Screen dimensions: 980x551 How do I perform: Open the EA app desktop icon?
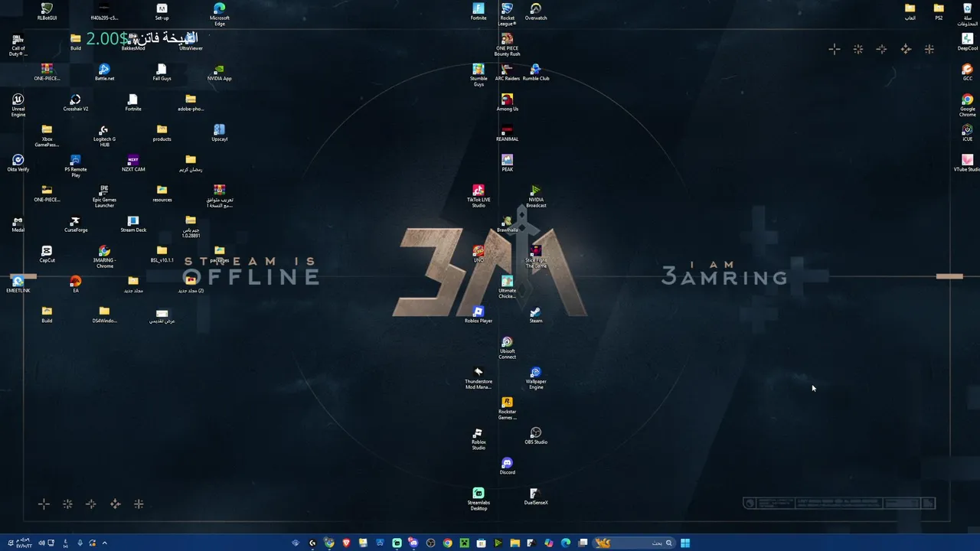point(75,285)
